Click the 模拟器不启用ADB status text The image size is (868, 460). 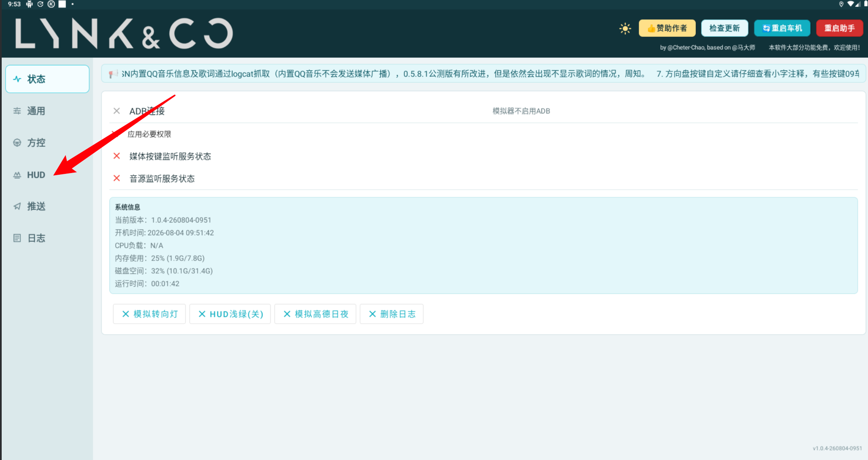coord(521,111)
